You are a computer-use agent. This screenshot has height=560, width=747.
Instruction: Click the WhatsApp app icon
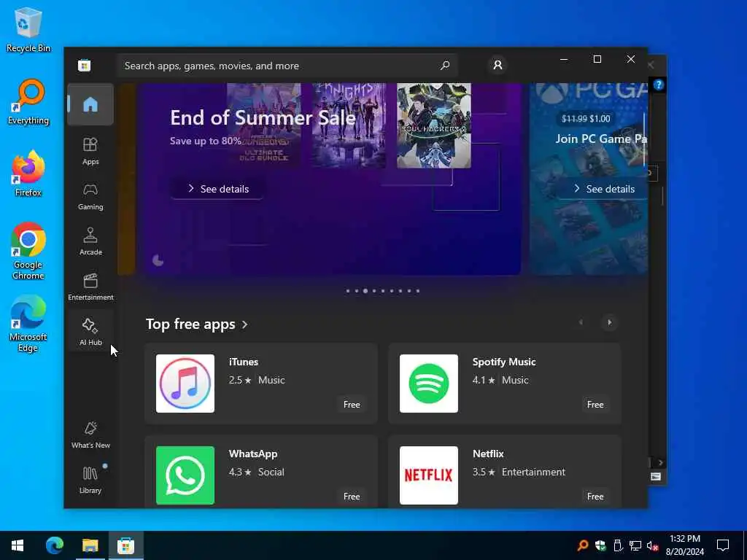(x=185, y=475)
